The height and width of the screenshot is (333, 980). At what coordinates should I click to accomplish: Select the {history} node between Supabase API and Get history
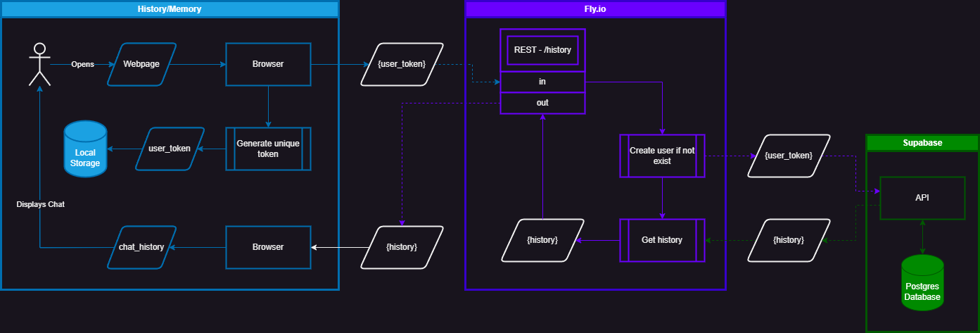(x=789, y=240)
